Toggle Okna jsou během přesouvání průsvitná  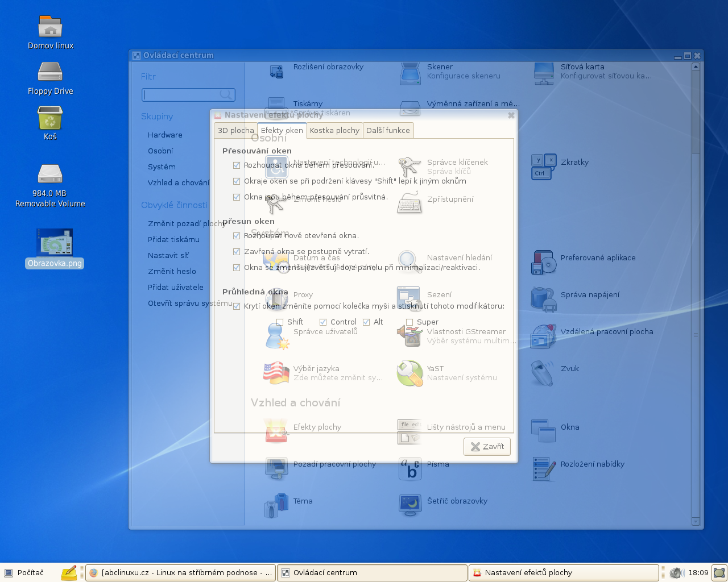pos(237,197)
